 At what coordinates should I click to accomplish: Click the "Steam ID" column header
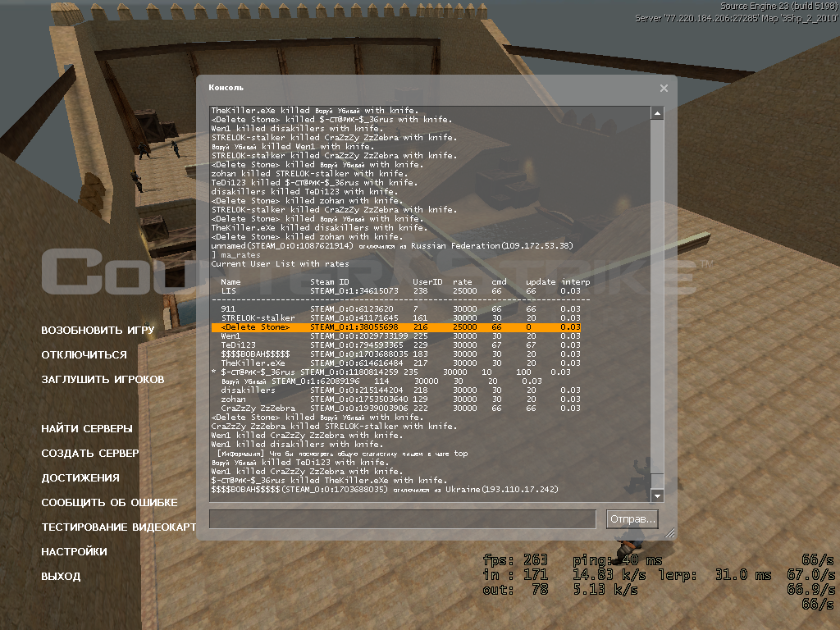tap(330, 282)
